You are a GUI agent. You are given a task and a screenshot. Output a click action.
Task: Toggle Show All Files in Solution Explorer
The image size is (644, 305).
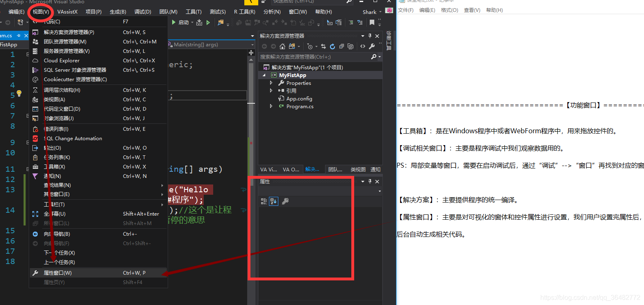click(350, 46)
